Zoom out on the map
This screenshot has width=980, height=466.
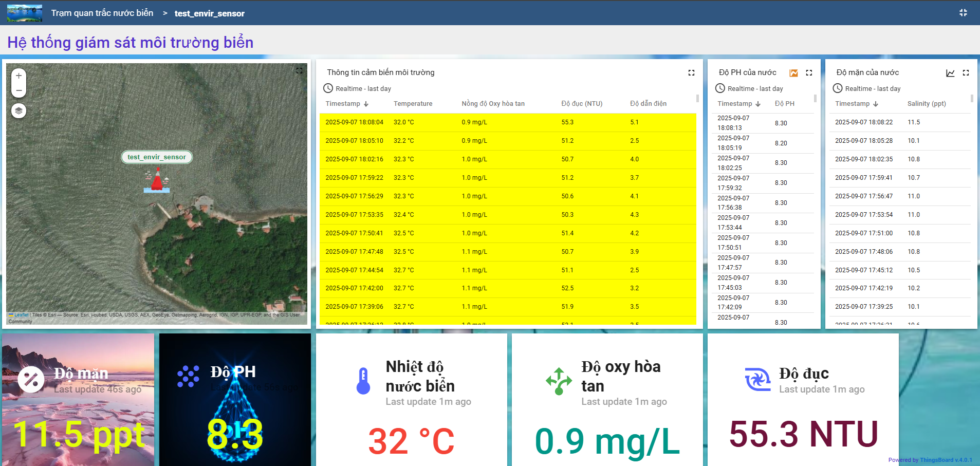tap(19, 90)
